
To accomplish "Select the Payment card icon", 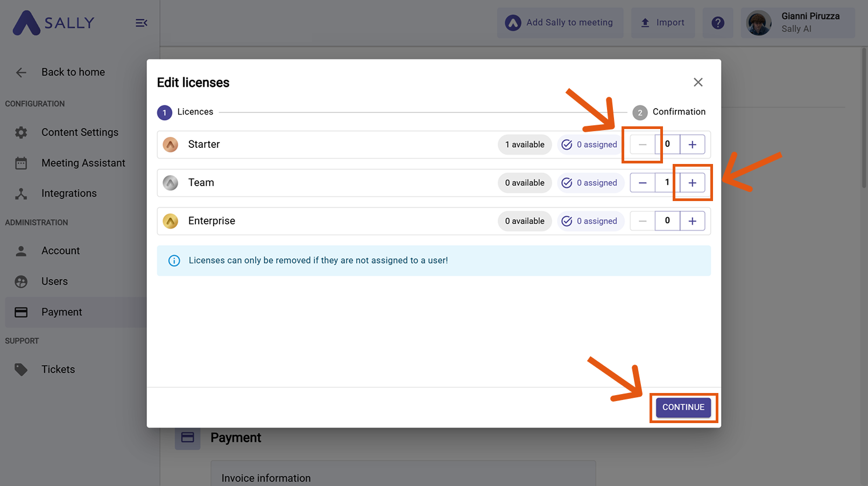I will (21, 312).
